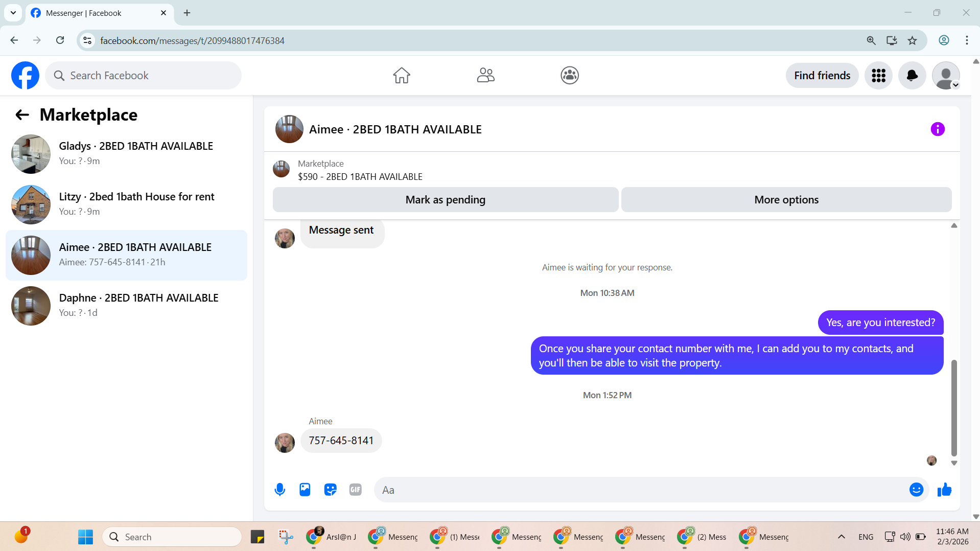Open the Friends icon in top navigation
980x551 pixels.
click(485, 76)
